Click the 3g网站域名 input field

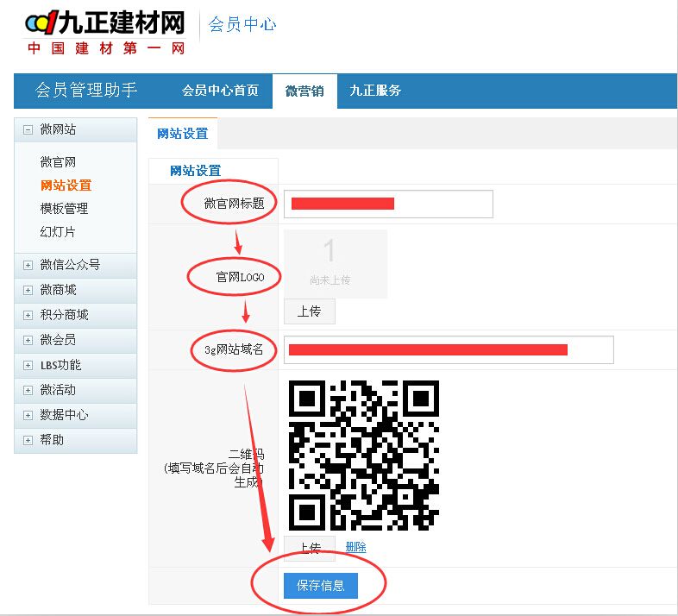point(449,349)
